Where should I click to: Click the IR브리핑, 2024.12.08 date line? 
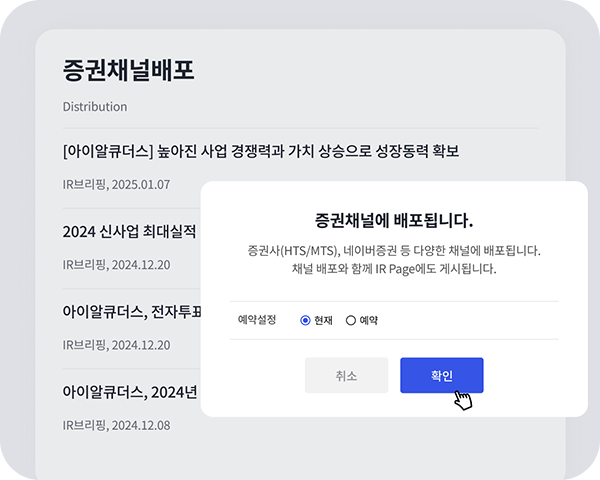pyautogui.click(x=116, y=425)
